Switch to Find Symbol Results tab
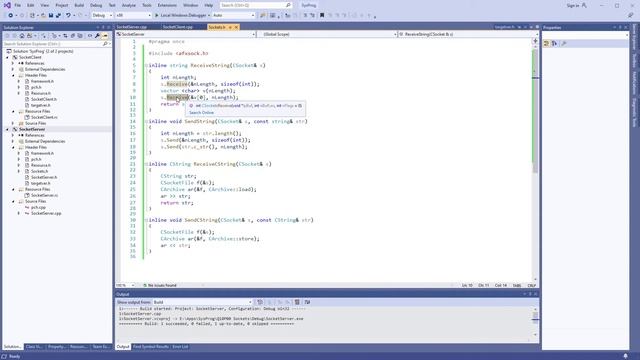640x360 pixels. point(151,347)
